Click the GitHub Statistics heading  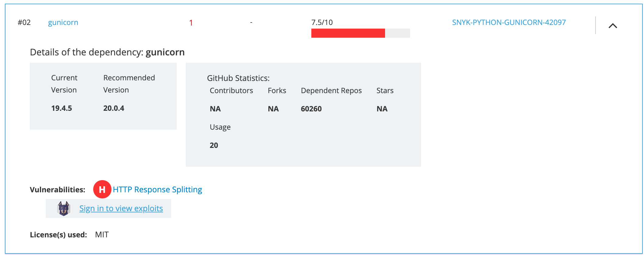coord(238,78)
